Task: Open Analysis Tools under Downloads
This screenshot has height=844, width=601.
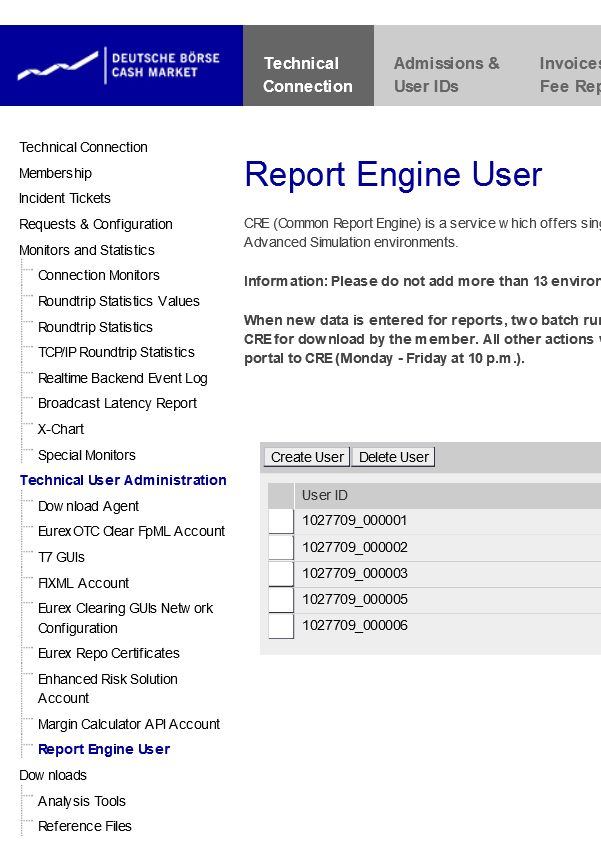Action: click(x=82, y=801)
